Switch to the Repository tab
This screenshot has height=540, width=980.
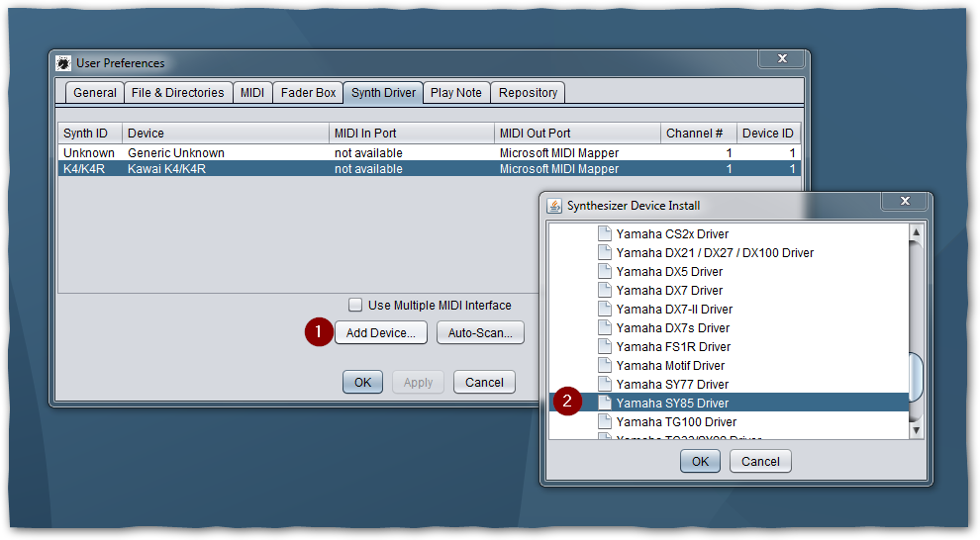tap(529, 92)
